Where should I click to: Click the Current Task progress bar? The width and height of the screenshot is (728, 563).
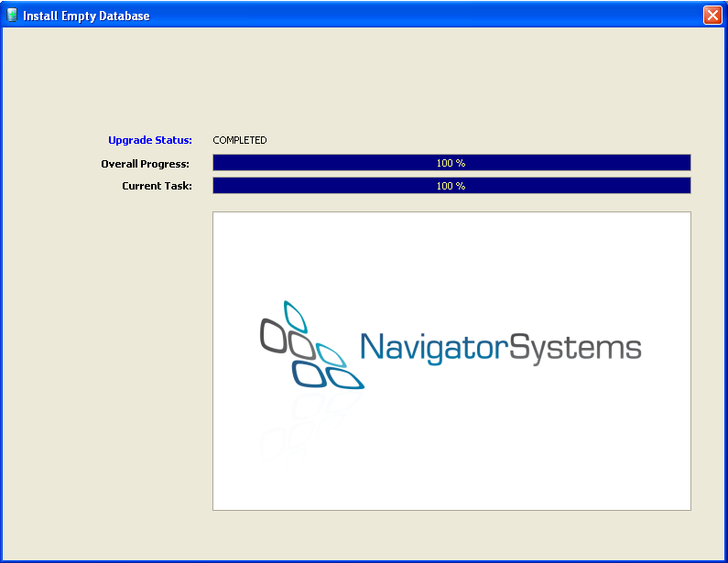pyautogui.click(x=451, y=186)
